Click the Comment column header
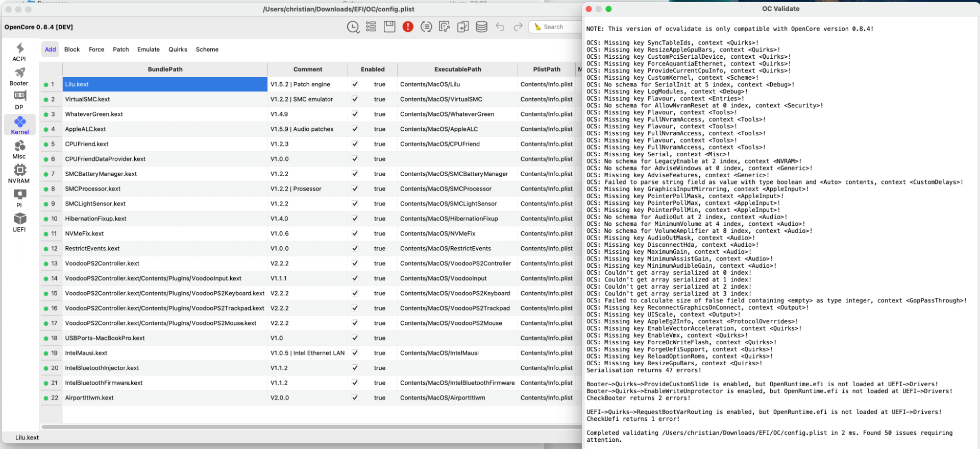Screen dimensions: 980x449 pos(308,69)
